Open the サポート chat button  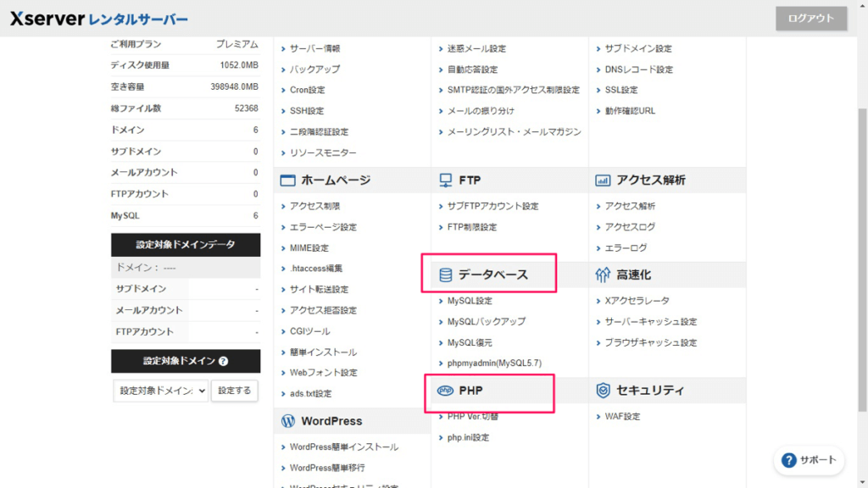point(810,460)
